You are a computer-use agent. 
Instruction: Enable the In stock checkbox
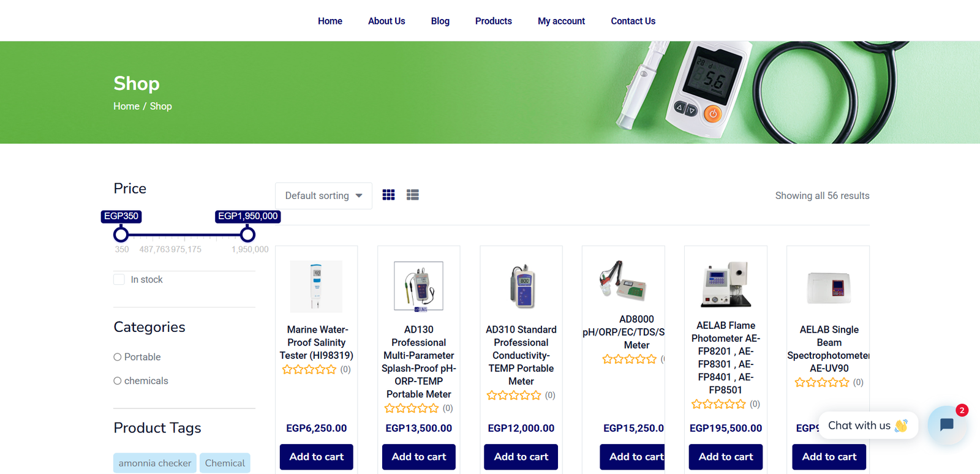[119, 279]
